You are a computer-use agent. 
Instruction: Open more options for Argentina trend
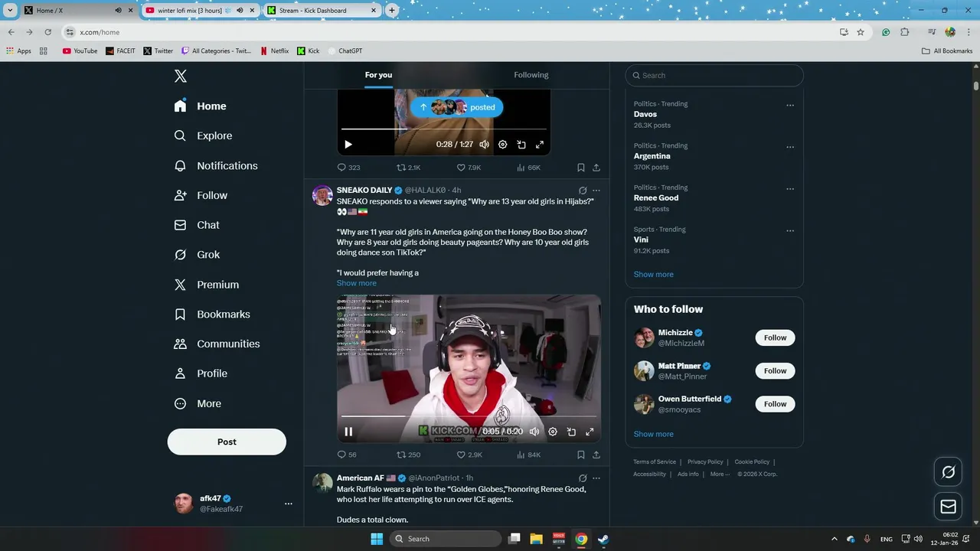[790, 147]
